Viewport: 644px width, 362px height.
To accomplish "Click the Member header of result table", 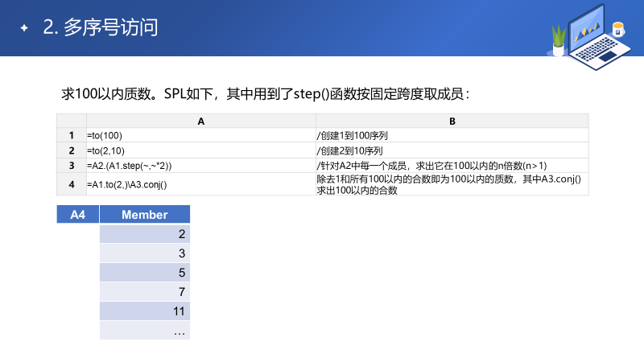I will point(145,214).
